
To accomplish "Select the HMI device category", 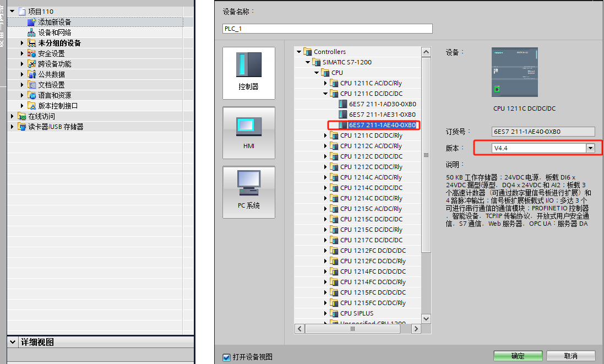I will pos(249,133).
